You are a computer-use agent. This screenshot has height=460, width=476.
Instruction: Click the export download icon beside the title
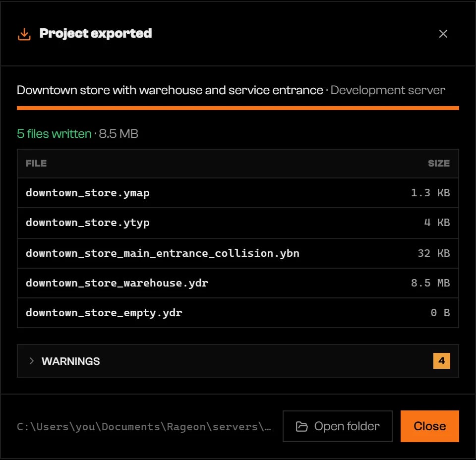(24, 34)
